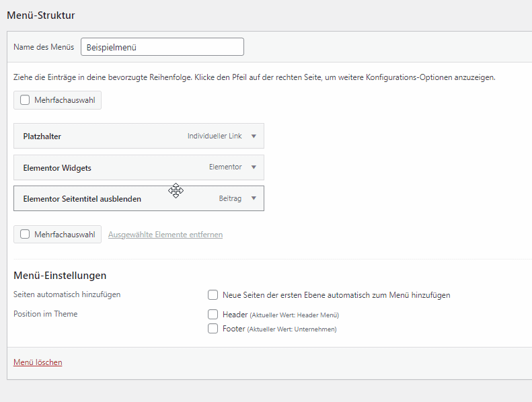Click the Menü löschen link
The image size is (532, 402).
tap(38, 362)
